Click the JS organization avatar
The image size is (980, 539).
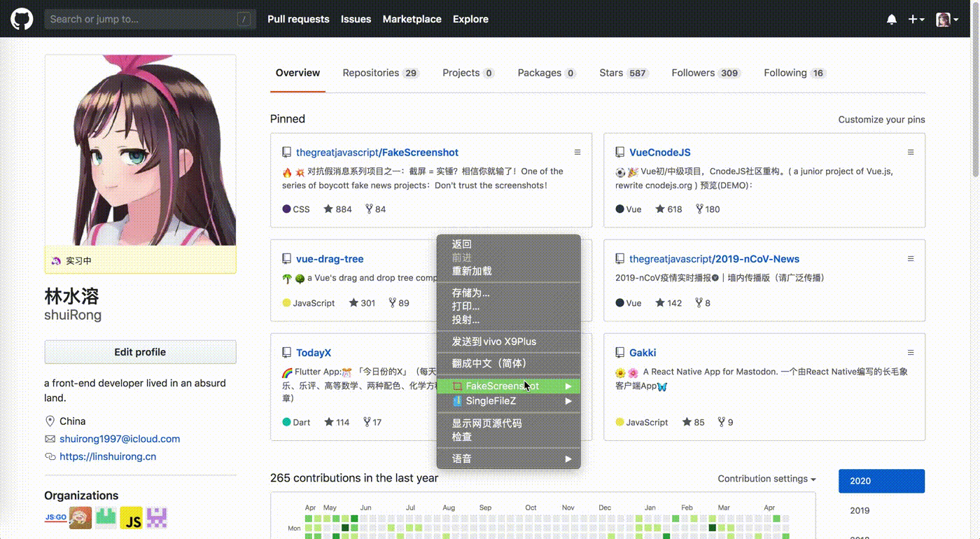click(x=131, y=518)
